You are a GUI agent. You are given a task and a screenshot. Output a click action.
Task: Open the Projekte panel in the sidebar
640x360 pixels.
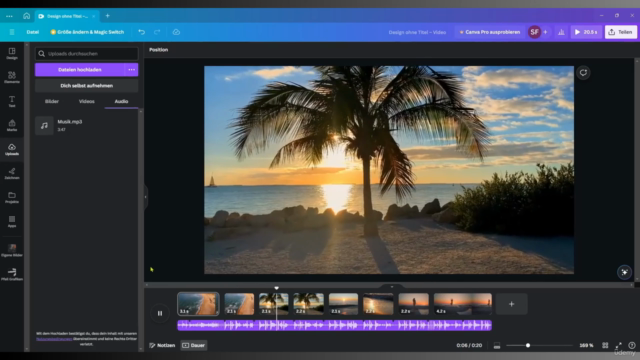click(12, 198)
